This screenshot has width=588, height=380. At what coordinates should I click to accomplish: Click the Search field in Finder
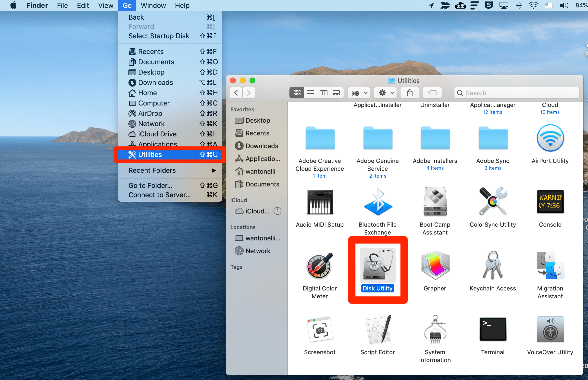tap(518, 93)
